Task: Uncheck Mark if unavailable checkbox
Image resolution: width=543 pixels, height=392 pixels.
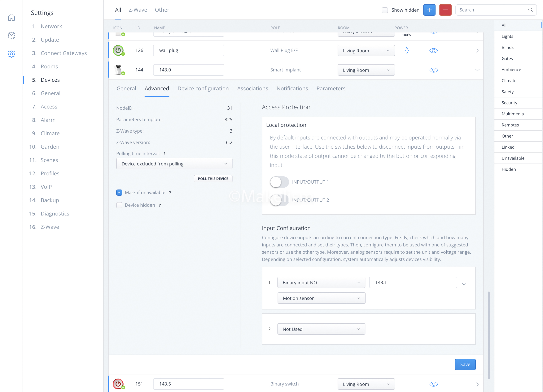Action: (x=119, y=193)
